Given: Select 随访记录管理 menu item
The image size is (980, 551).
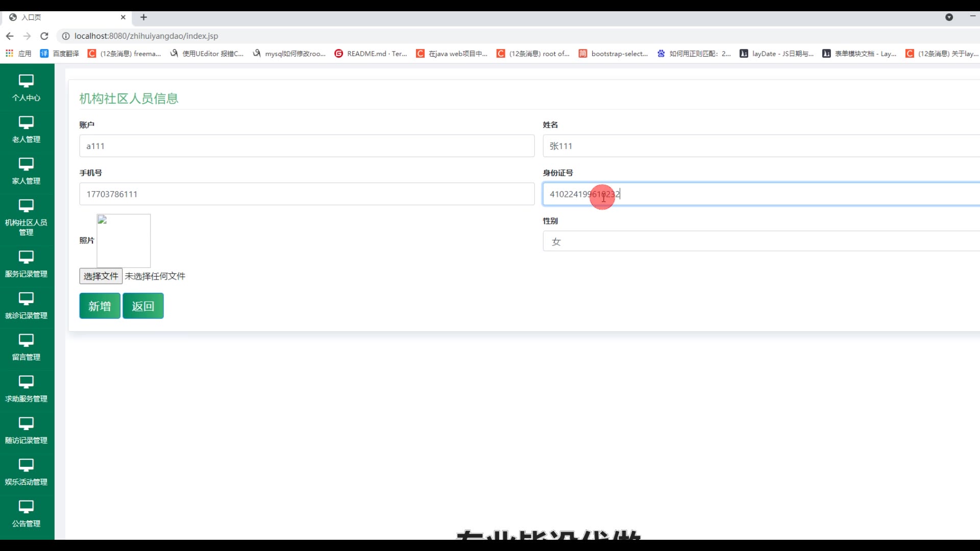Looking at the screenshot, I should (x=26, y=431).
